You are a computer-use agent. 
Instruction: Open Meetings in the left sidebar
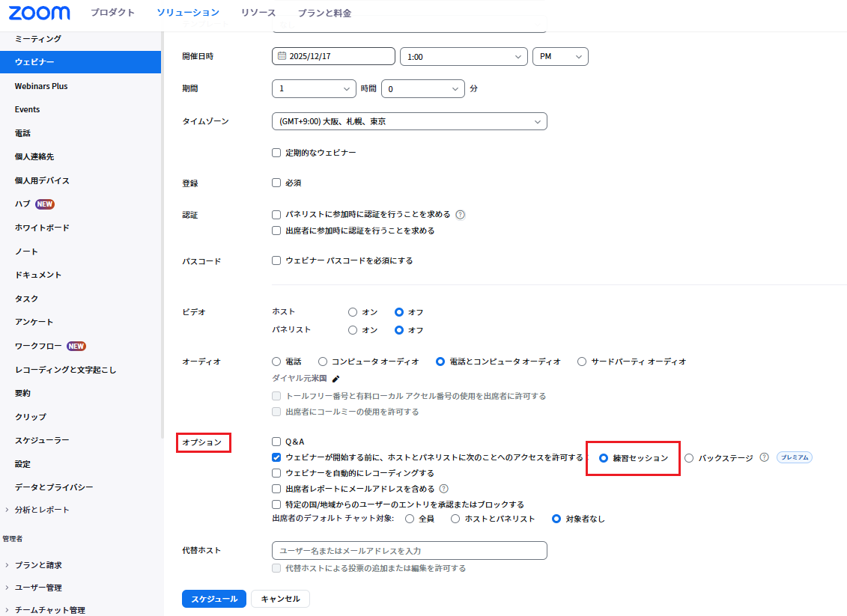pos(38,38)
